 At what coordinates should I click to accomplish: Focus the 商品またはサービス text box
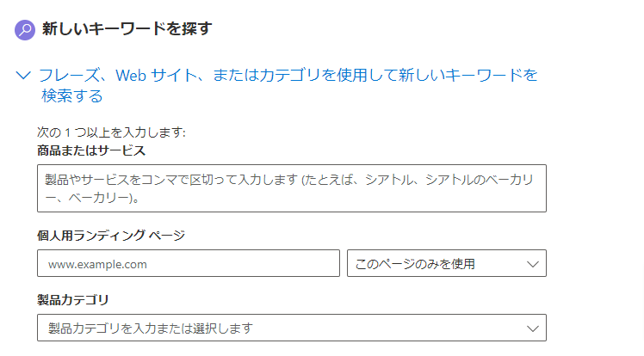point(291,188)
